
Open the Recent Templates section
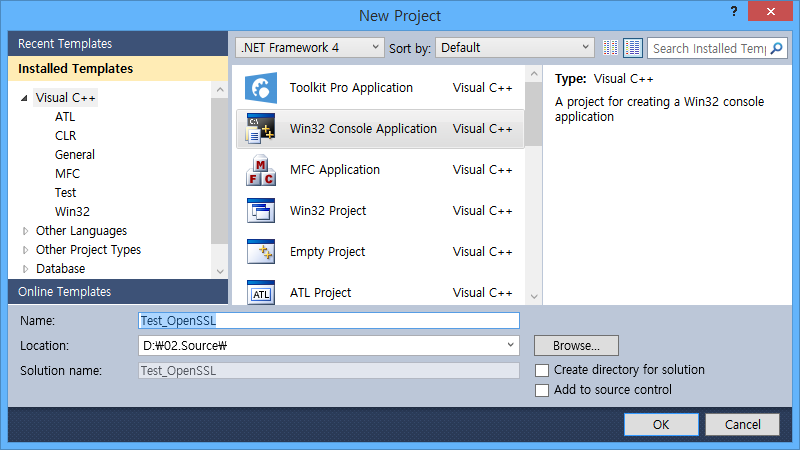click(118, 43)
